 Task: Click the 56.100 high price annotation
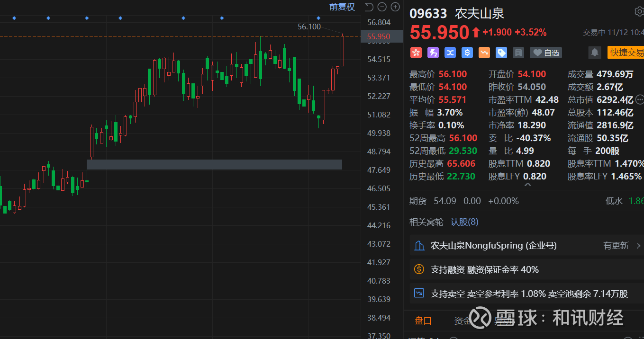(309, 27)
